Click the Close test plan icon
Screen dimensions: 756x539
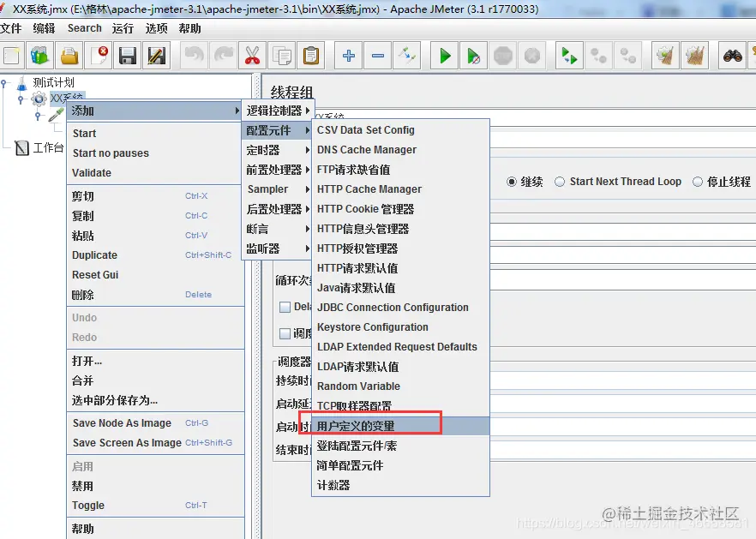[99, 56]
